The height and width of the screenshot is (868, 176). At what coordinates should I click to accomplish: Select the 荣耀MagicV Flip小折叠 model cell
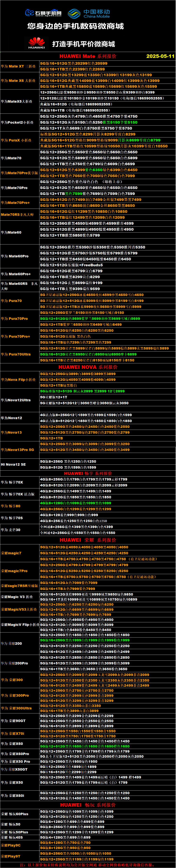(x=20, y=624)
